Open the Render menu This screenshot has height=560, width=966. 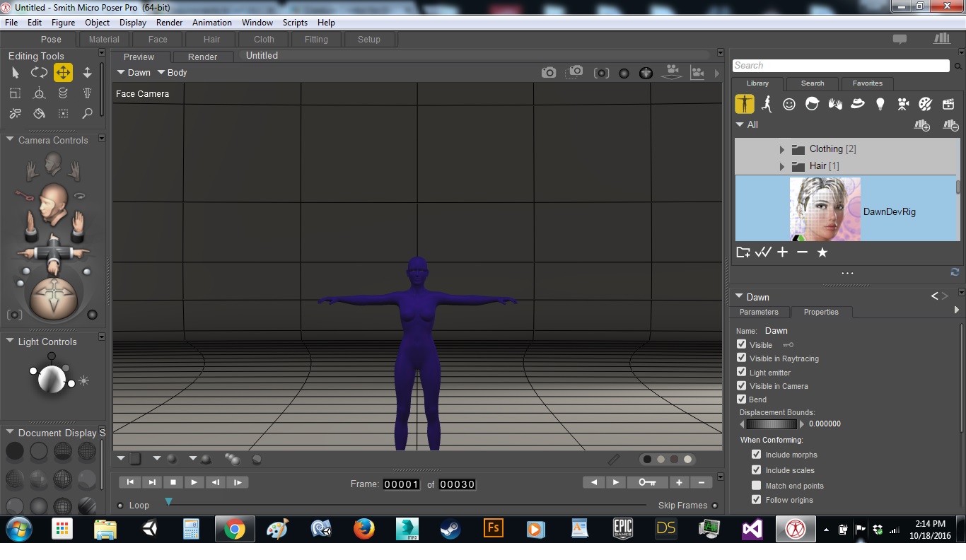(x=169, y=23)
